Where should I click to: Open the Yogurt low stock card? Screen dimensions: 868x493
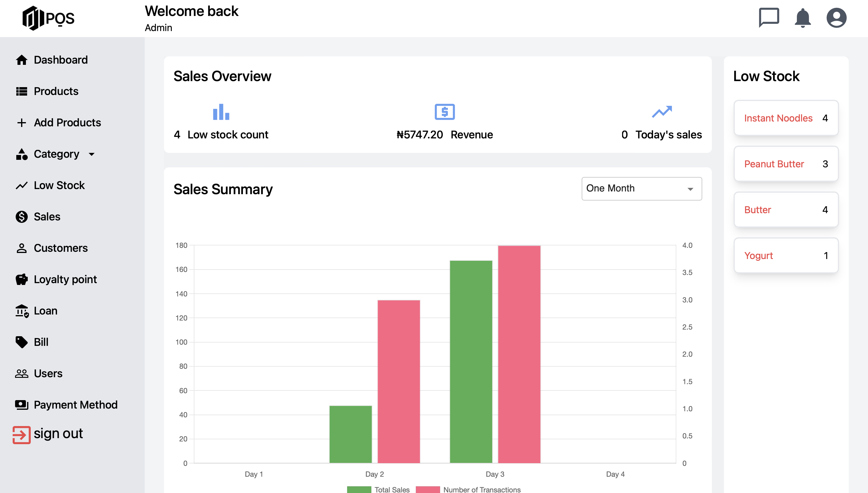(x=786, y=256)
